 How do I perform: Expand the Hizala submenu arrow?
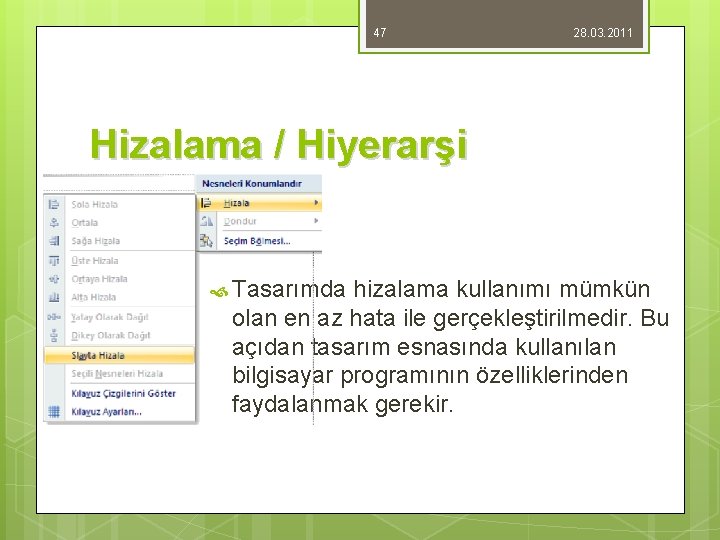click(x=316, y=202)
